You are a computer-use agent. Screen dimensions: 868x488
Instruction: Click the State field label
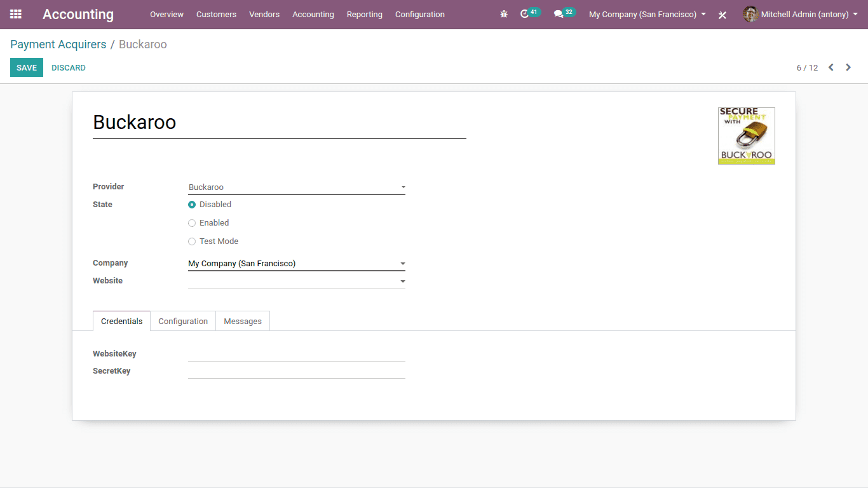pyautogui.click(x=102, y=205)
